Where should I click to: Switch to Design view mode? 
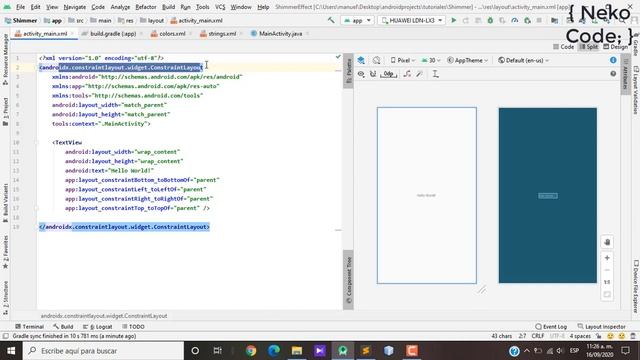(x=616, y=47)
